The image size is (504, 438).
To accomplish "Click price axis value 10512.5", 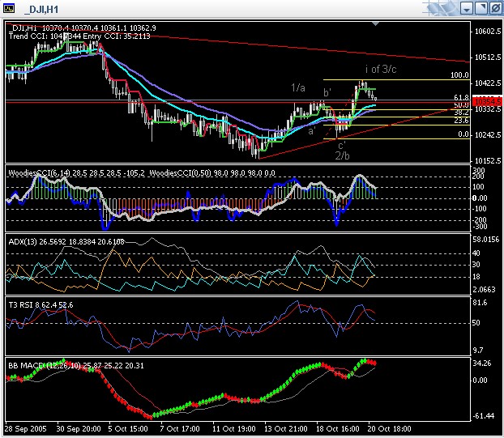I will pos(488,57).
